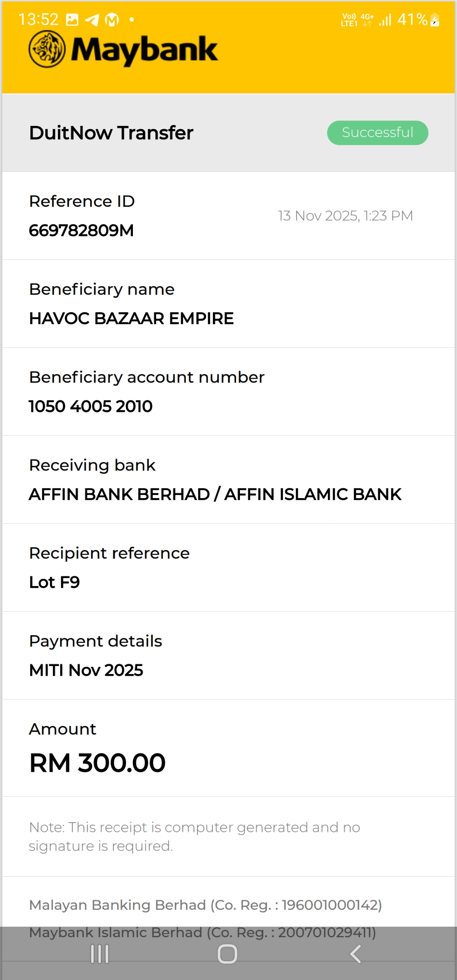
Task: Tap the mobile signal strength icon
Action: click(385, 20)
